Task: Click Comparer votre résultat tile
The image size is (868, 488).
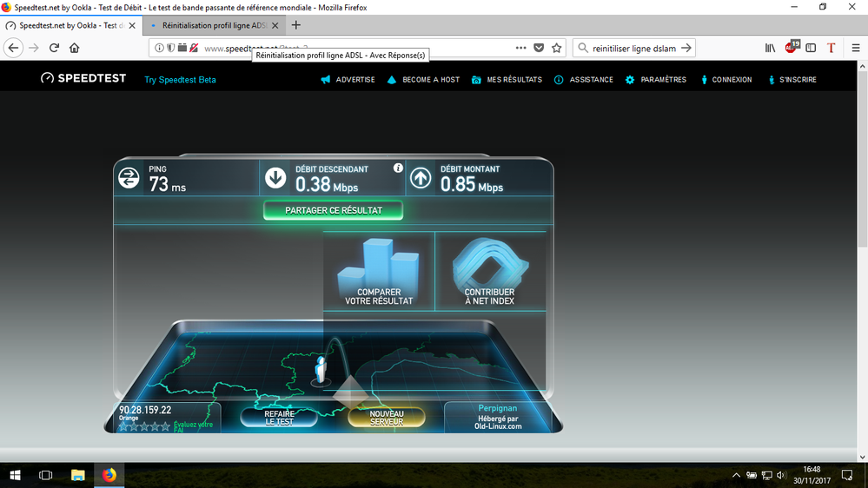Action: click(379, 271)
